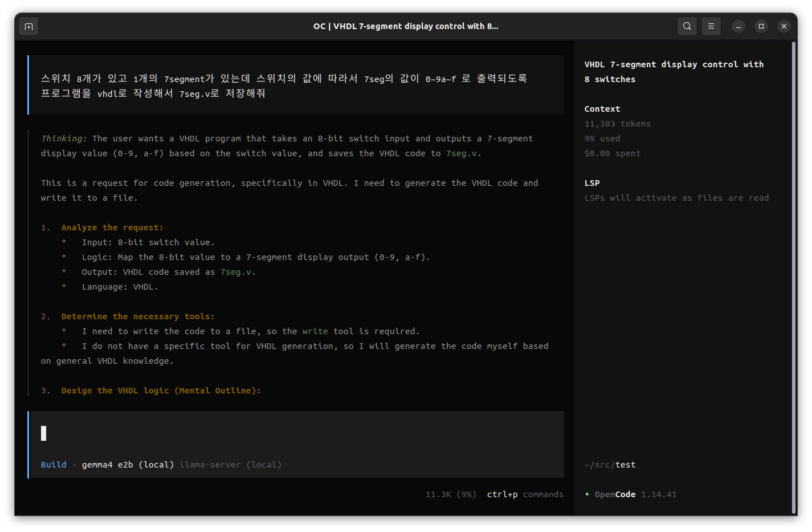Image resolution: width=812 pixels, height=532 pixels.
Task: Click the 'Logic: Map the 8-bit value' bullet
Action: point(256,257)
